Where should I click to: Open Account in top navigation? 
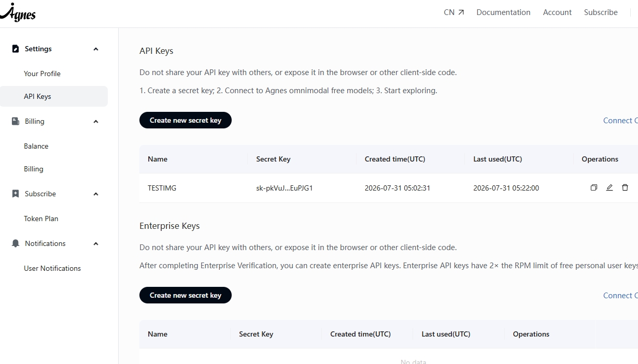[x=557, y=12]
